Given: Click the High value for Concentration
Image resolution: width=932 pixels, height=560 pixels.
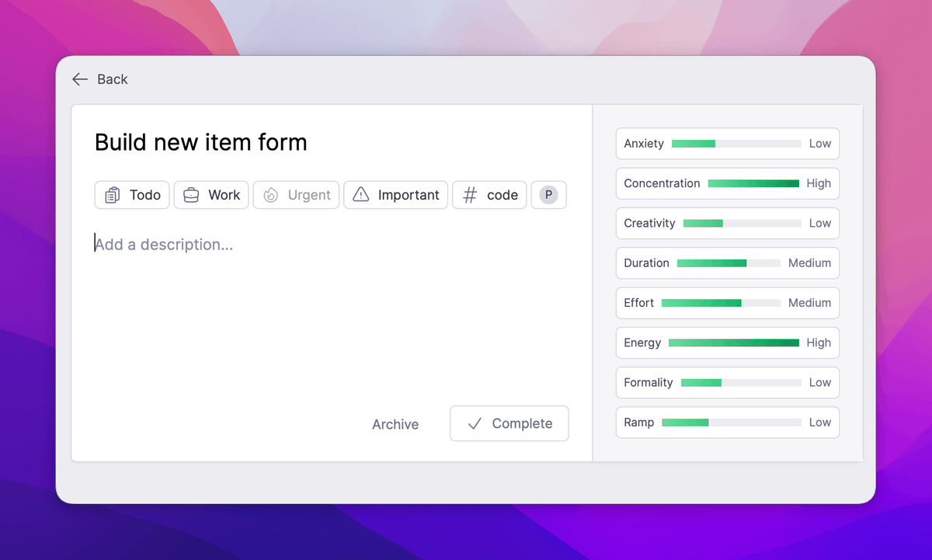Looking at the screenshot, I should (819, 183).
